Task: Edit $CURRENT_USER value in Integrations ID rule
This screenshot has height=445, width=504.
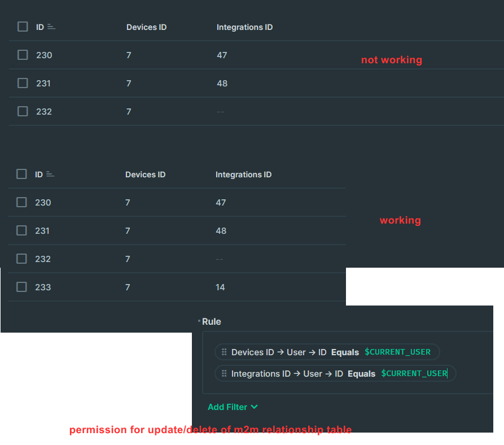Action: (414, 373)
